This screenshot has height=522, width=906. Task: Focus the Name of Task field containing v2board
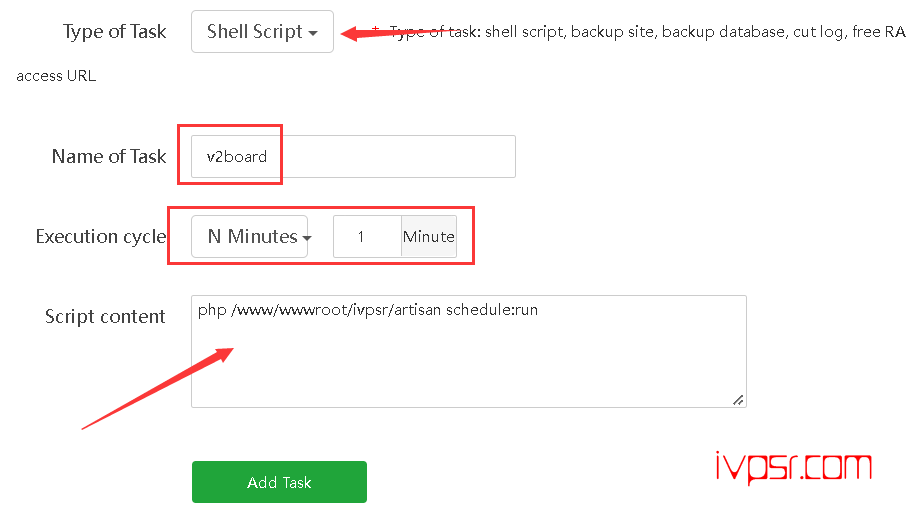point(353,157)
